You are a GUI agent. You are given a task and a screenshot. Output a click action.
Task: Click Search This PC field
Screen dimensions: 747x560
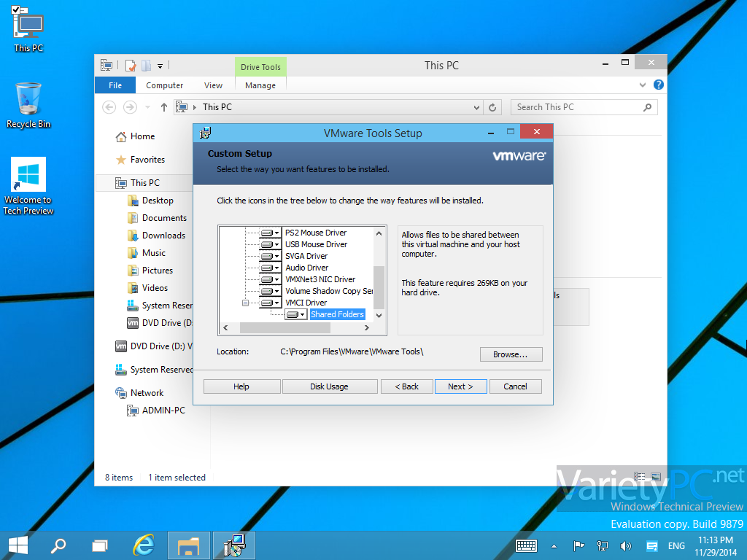(x=584, y=107)
